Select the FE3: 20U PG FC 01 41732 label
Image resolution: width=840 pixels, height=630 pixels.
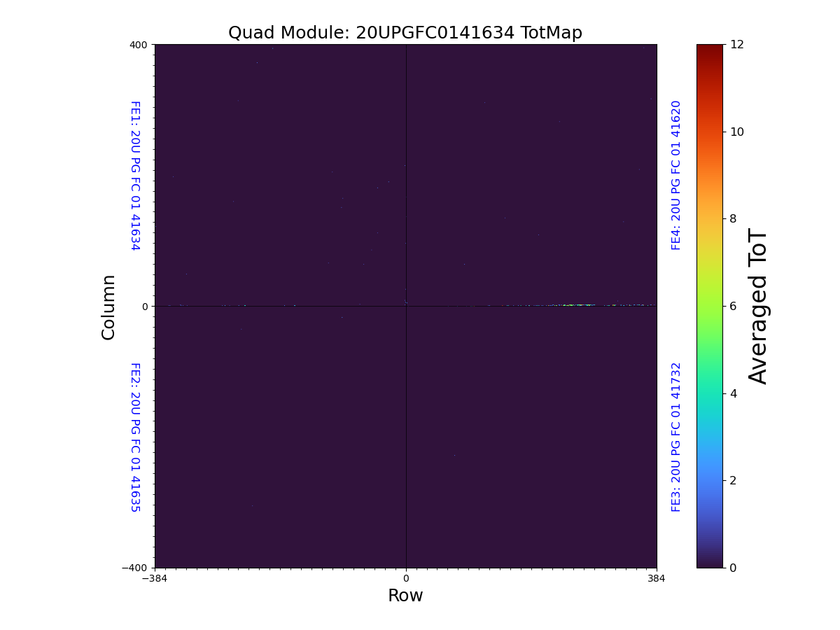pyautogui.click(x=676, y=437)
